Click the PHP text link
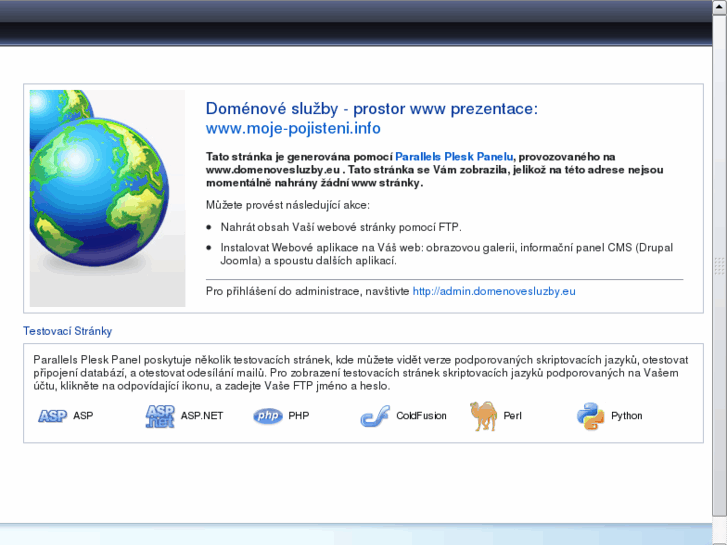727x545 pixels. (299, 416)
